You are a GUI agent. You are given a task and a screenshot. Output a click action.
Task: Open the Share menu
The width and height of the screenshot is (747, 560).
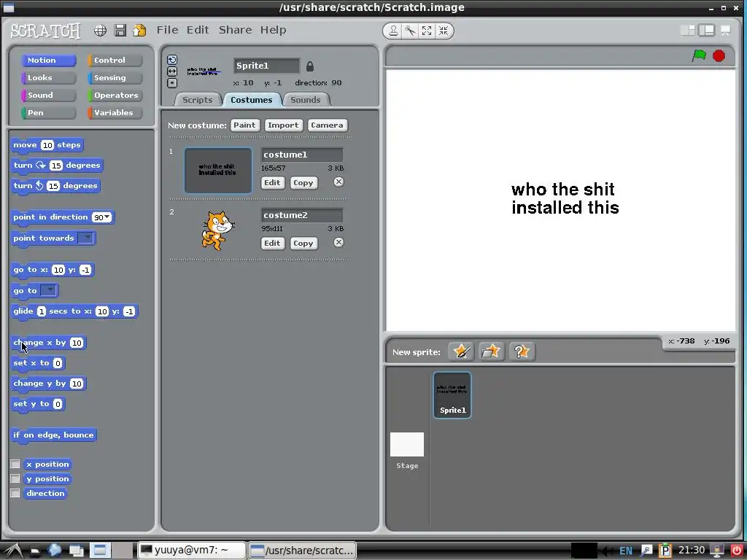click(x=235, y=30)
